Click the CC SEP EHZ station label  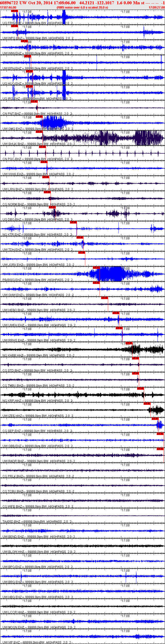12,431
